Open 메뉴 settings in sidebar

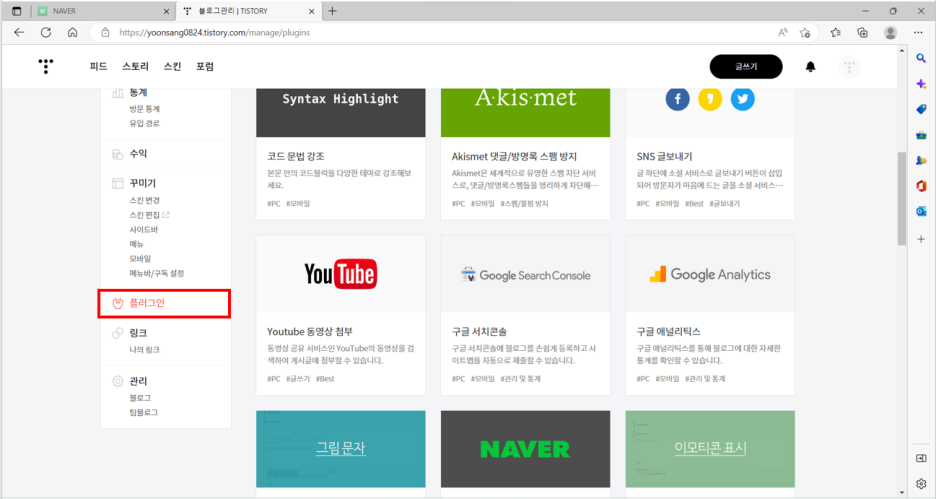coord(137,244)
